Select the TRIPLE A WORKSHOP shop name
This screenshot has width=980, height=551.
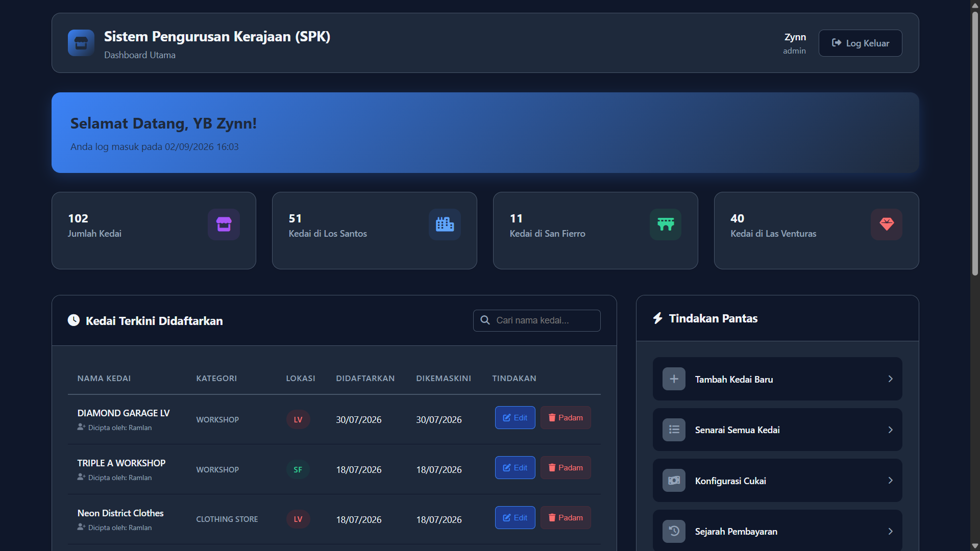121,463
